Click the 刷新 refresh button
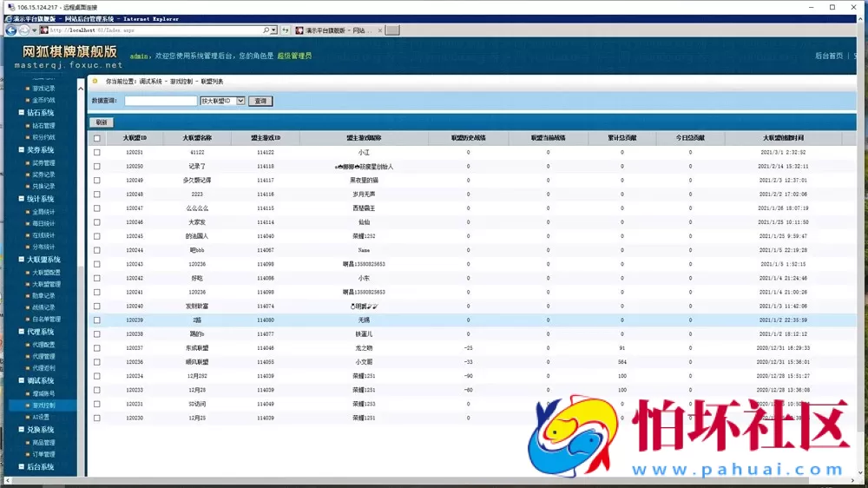This screenshot has width=868, height=488. (102, 122)
